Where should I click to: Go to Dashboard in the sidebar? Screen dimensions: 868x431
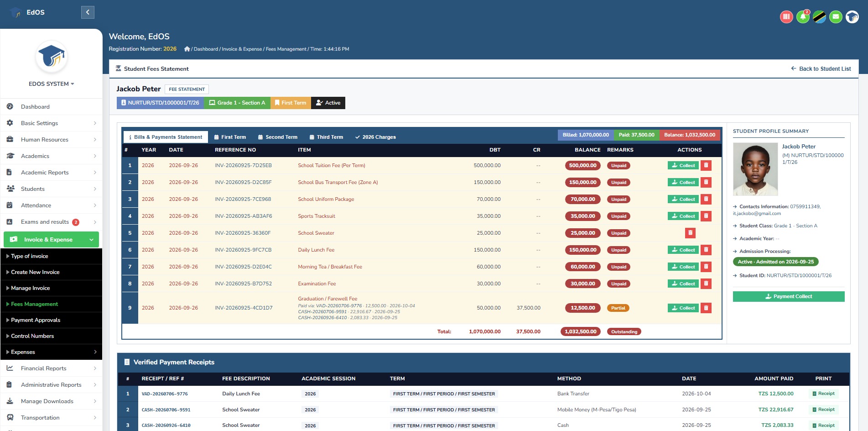tap(51, 107)
